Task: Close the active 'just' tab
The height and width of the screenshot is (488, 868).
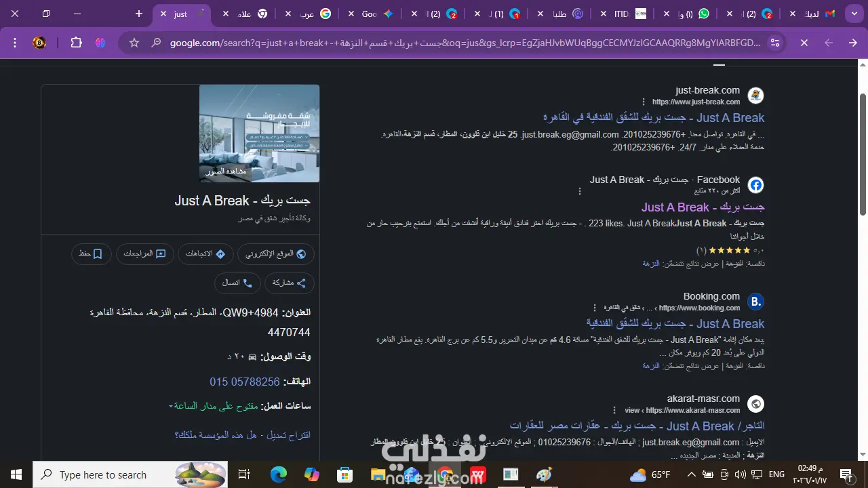Action: coord(164,14)
